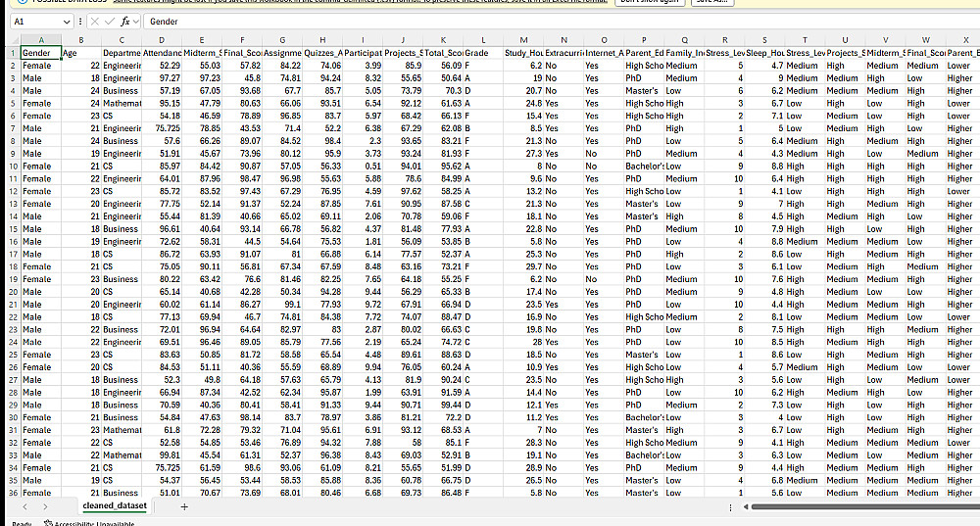Viewport: 980px width, 526px height.
Task: Select column A header
Action: click(x=40, y=40)
